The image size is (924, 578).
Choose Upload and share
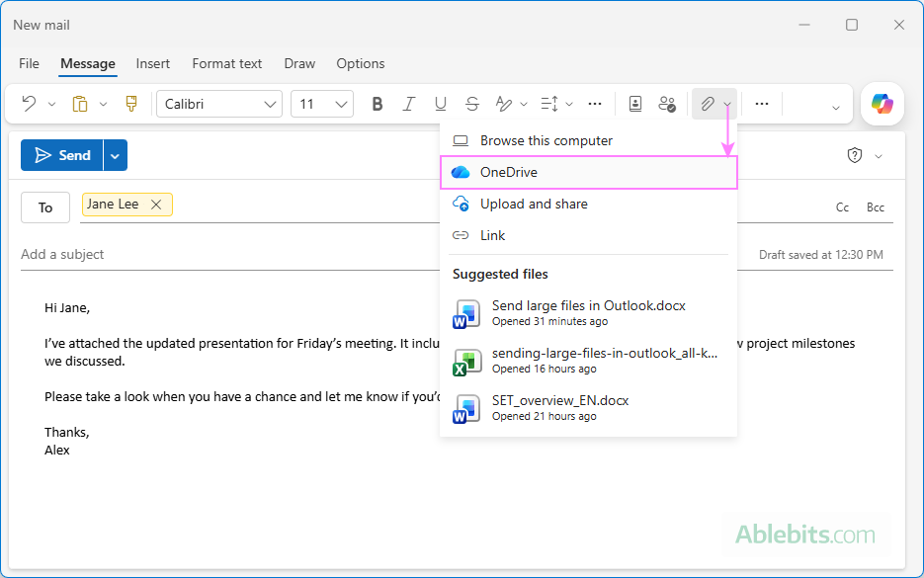[x=588, y=204]
